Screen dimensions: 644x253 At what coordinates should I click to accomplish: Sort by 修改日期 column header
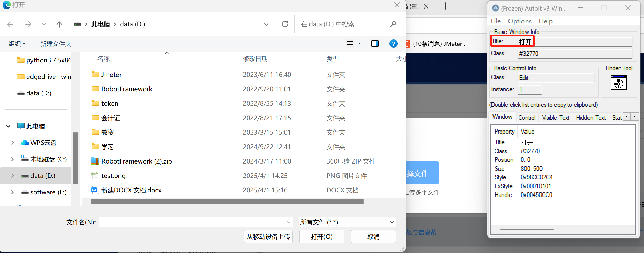(x=255, y=59)
